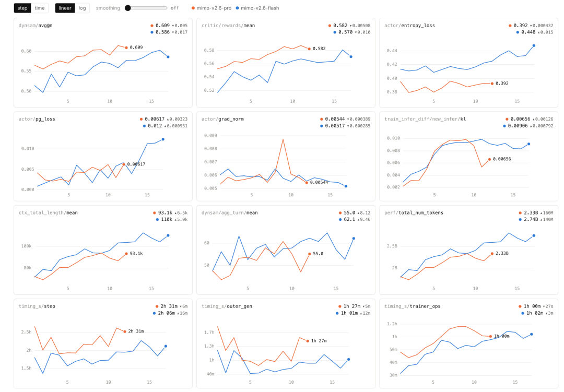Click the timing_s/trainer_ops chart title
Screen dimensions: 564x392
(412, 306)
